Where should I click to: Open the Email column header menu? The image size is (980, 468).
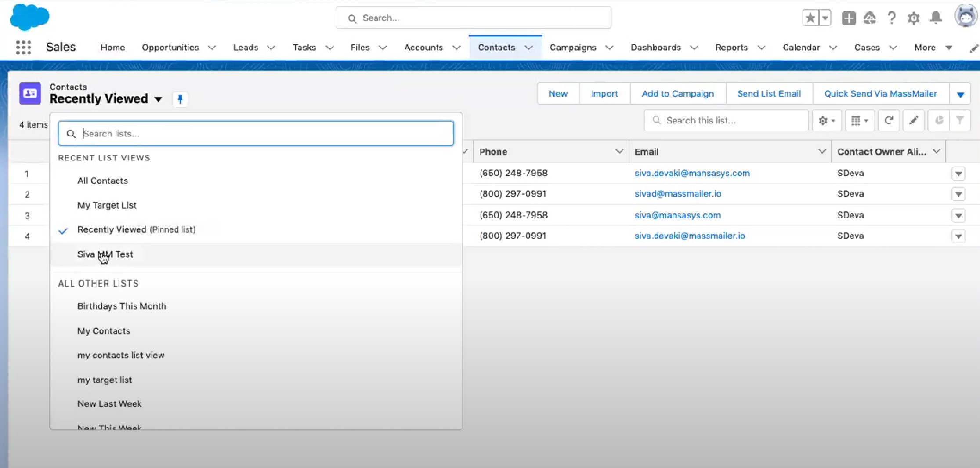(822, 152)
